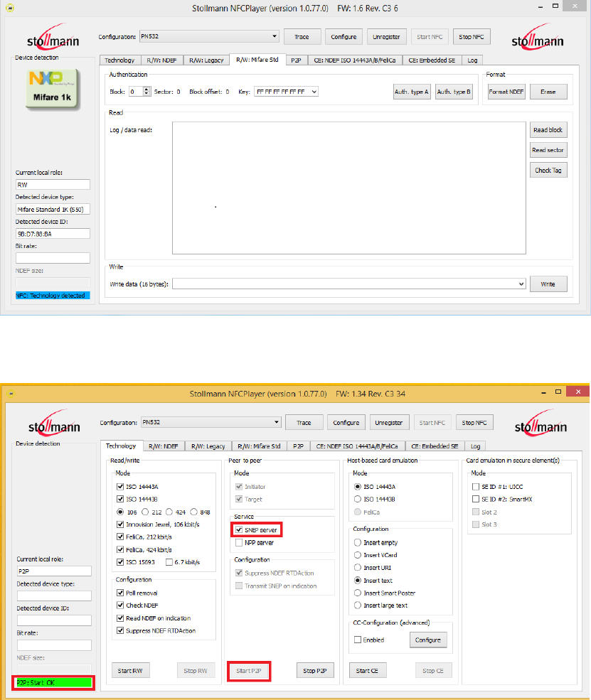Select Insert empty radio button
Image resolution: width=591 pixels, height=700 pixels.
pos(357,542)
